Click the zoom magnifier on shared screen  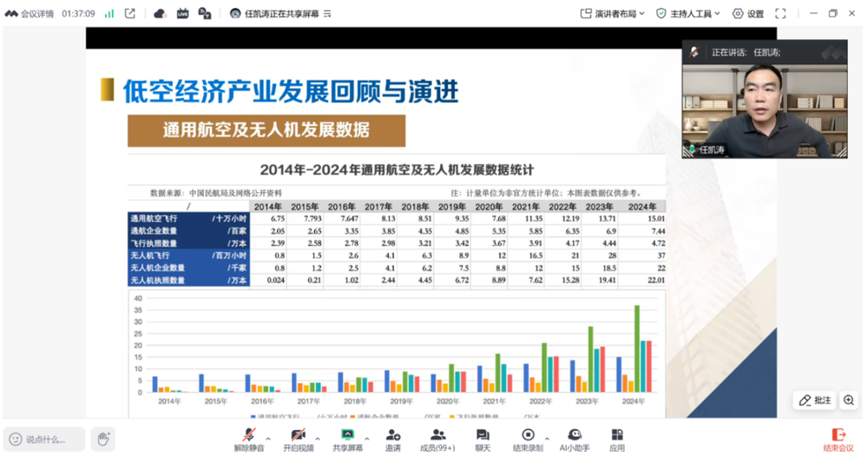(848, 401)
